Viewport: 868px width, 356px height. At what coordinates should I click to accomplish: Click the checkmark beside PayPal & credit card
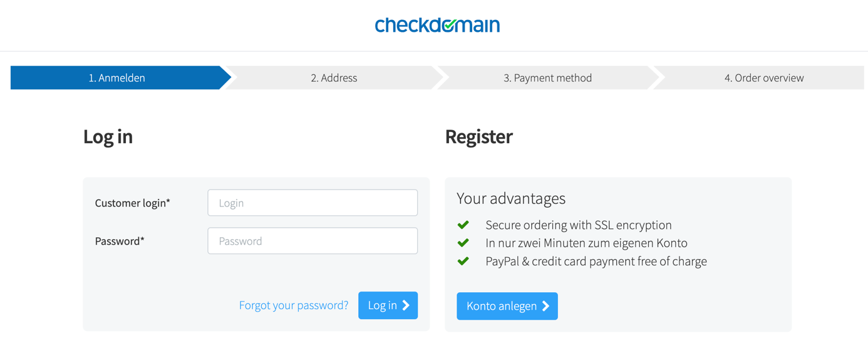pyautogui.click(x=463, y=261)
